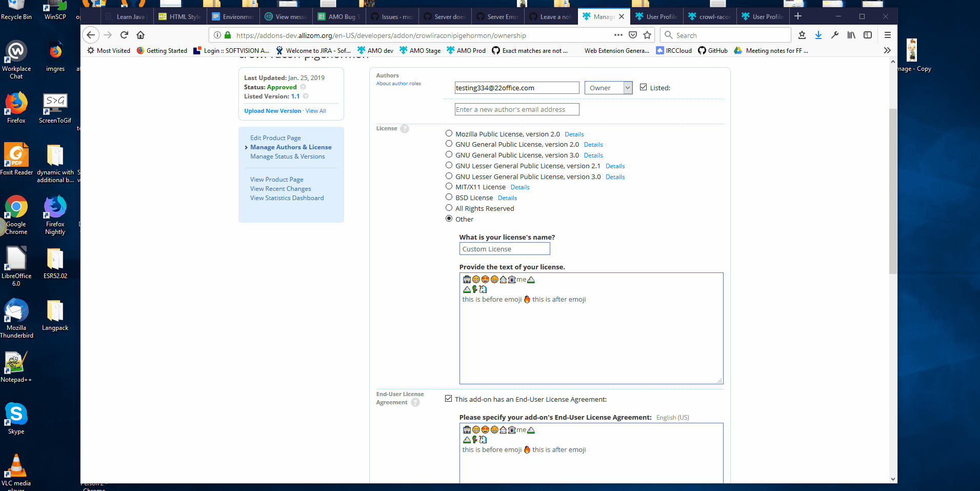Open the Firefox downloads panel
The height and width of the screenshot is (491, 980).
pos(818,35)
